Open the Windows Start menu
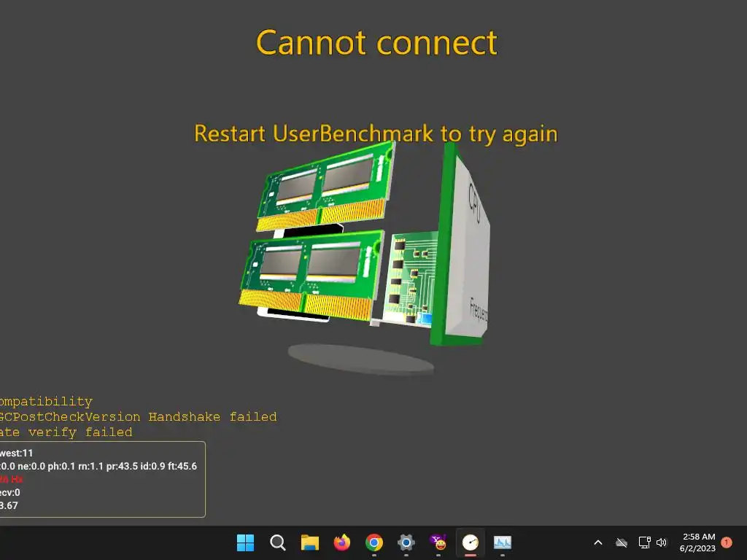Screen dimensions: 747x560 pos(245,542)
